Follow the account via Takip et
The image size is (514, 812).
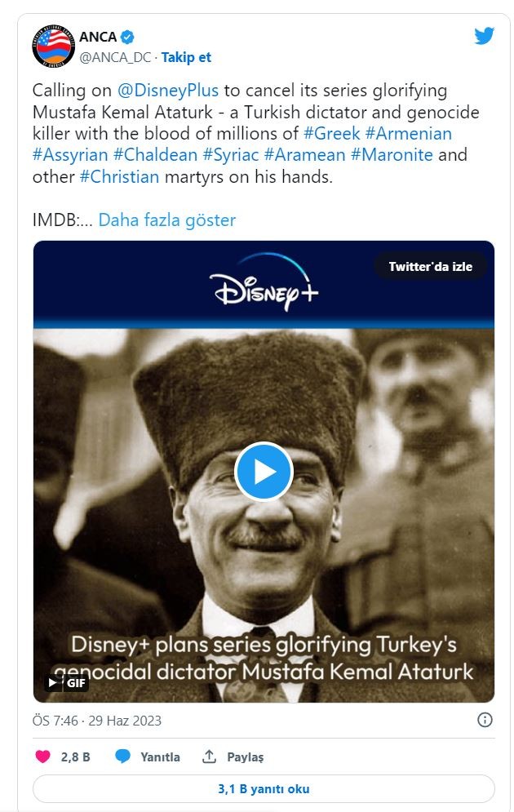click(x=186, y=57)
